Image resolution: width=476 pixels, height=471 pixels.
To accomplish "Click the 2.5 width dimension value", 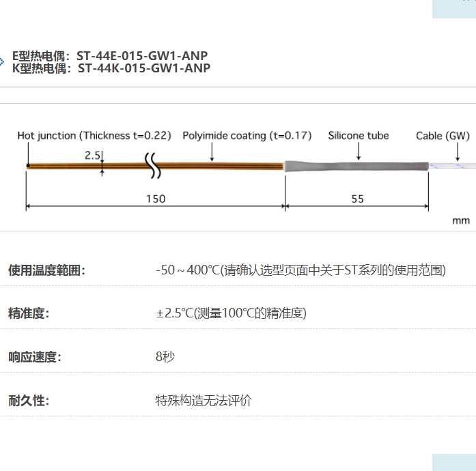I will click(92, 156).
